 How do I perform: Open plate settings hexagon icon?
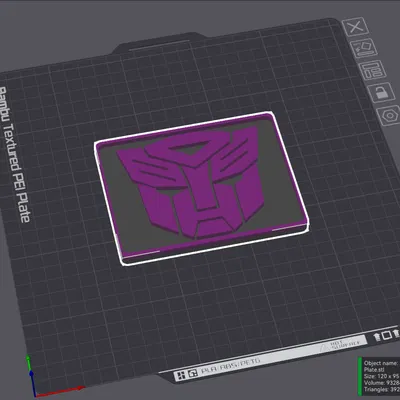[x=389, y=116]
